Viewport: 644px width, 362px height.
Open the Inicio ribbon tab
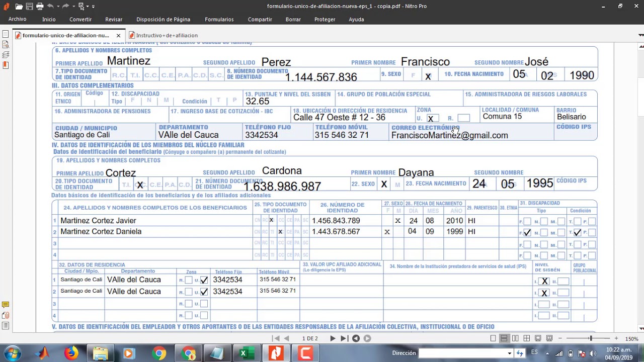(49, 19)
